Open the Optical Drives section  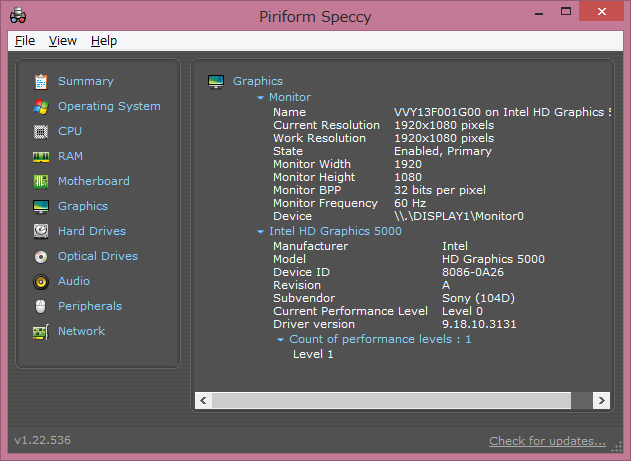point(98,256)
